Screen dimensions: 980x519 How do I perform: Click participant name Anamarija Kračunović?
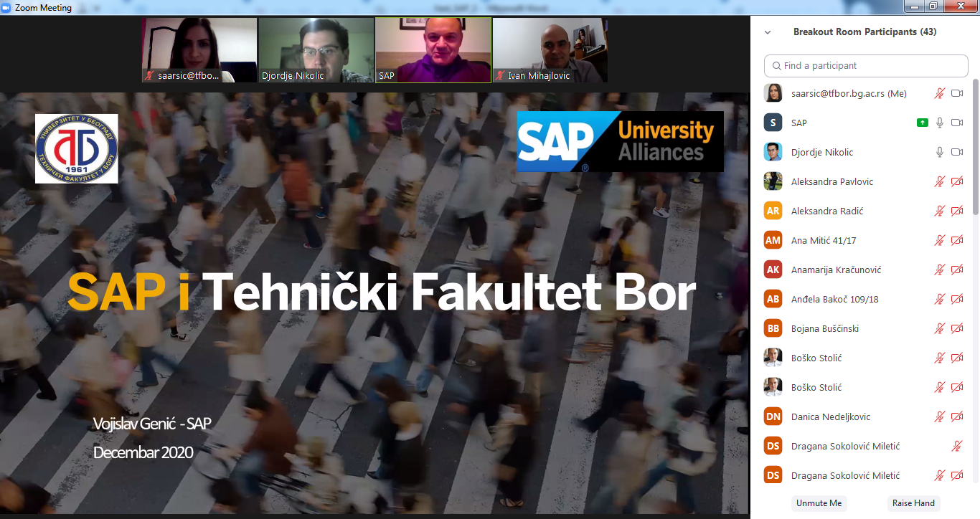click(836, 270)
